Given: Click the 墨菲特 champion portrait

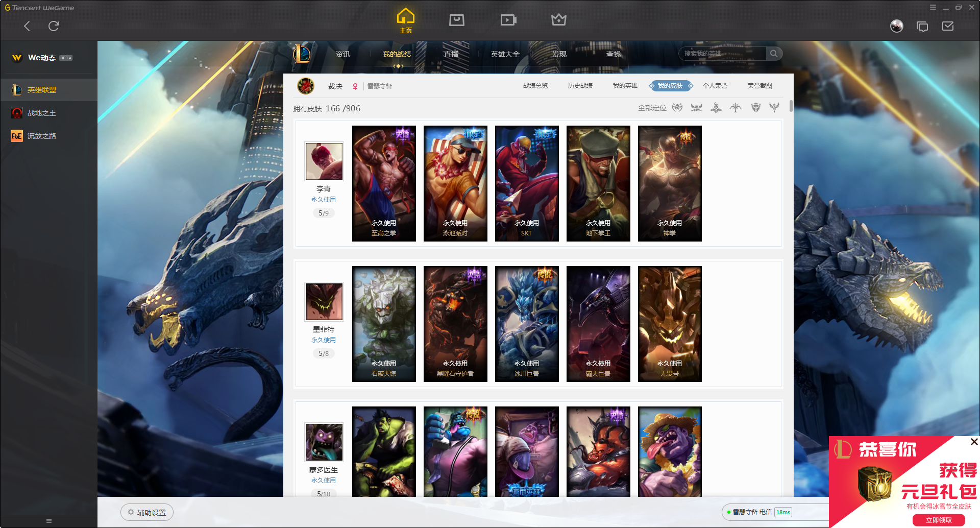Looking at the screenshot, I should point(324,302).
